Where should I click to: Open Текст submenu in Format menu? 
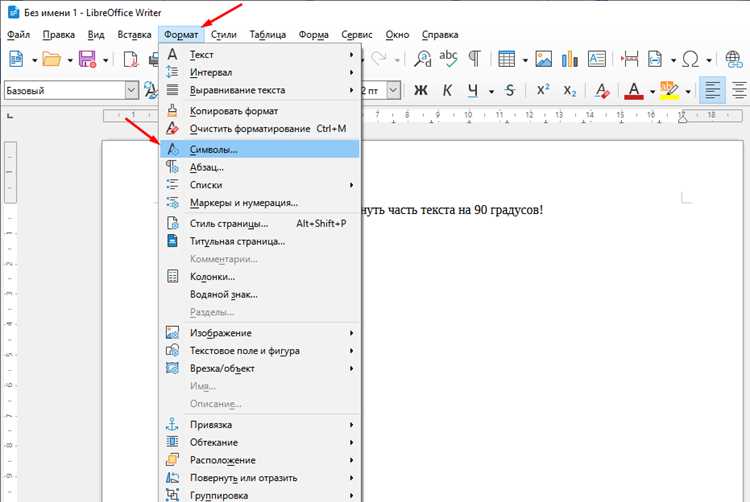260,55
